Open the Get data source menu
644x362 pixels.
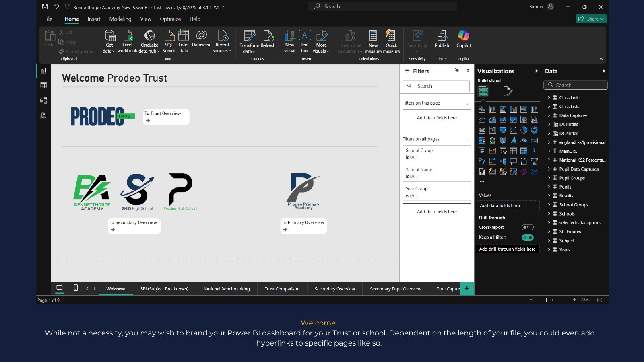click(109, 41)
